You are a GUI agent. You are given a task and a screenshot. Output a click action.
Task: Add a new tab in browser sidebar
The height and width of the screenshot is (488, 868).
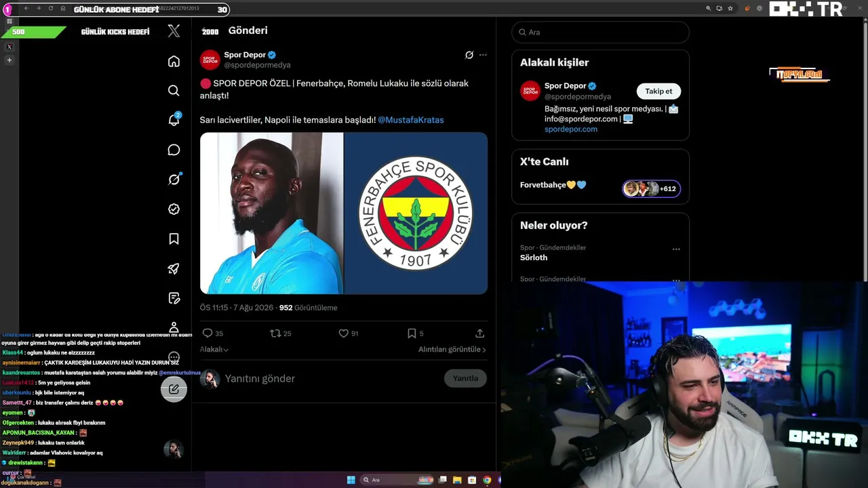tap(9, 60)
